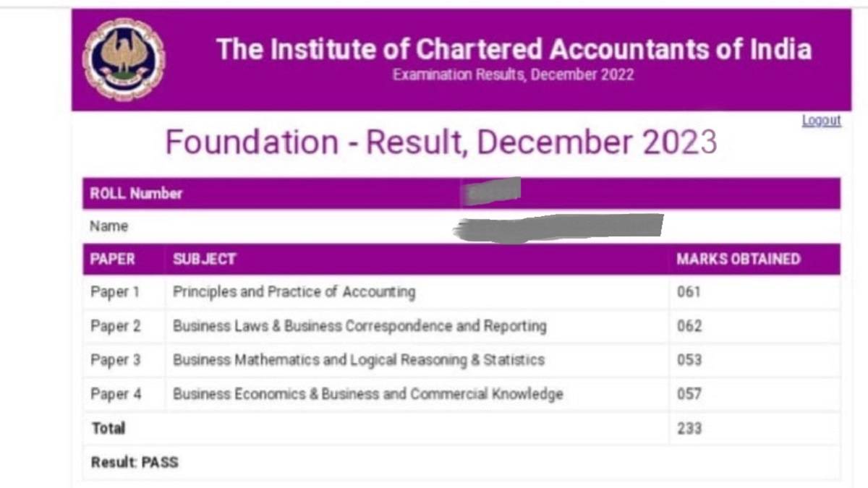868x488 pixels.
Task: Click the MARKS OBTAINED column header
Action: [x=738, y=259]
